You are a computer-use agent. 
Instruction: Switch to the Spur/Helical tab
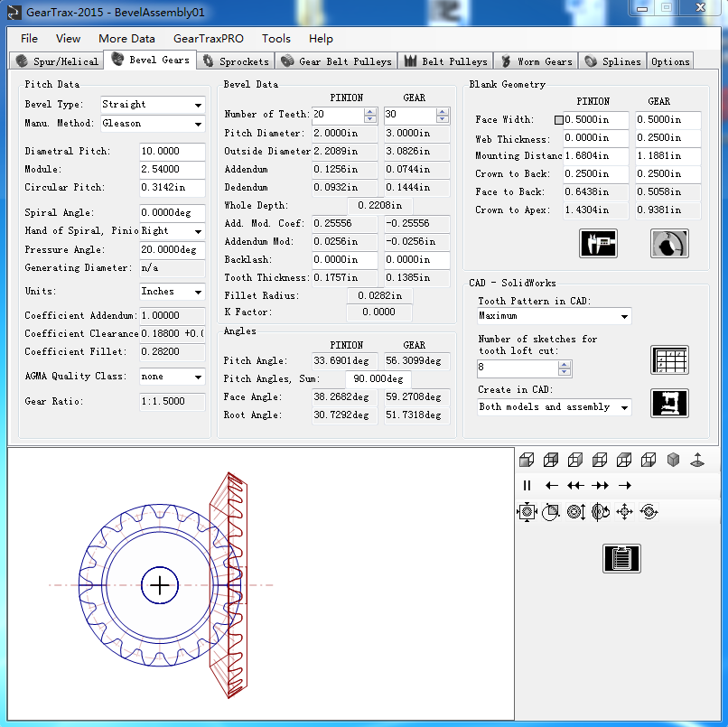pyautogui.click(x=57, y=61)
